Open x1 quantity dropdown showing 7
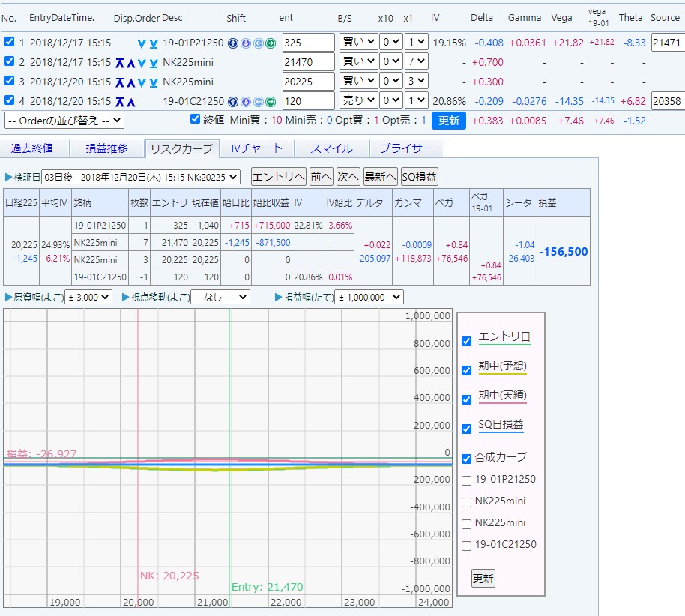685x616 pixels. coord(417,61)
